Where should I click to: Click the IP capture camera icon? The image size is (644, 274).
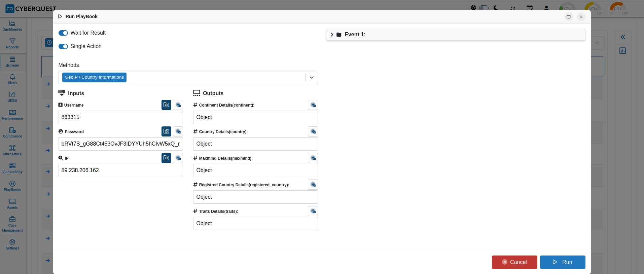pyautogui.click(x=166, y=158)
